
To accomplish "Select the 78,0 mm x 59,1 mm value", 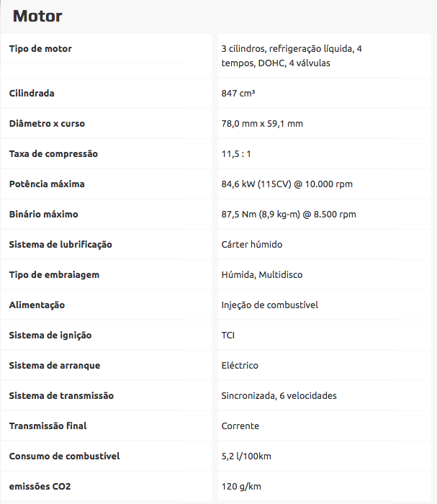I will pos(262,124).
